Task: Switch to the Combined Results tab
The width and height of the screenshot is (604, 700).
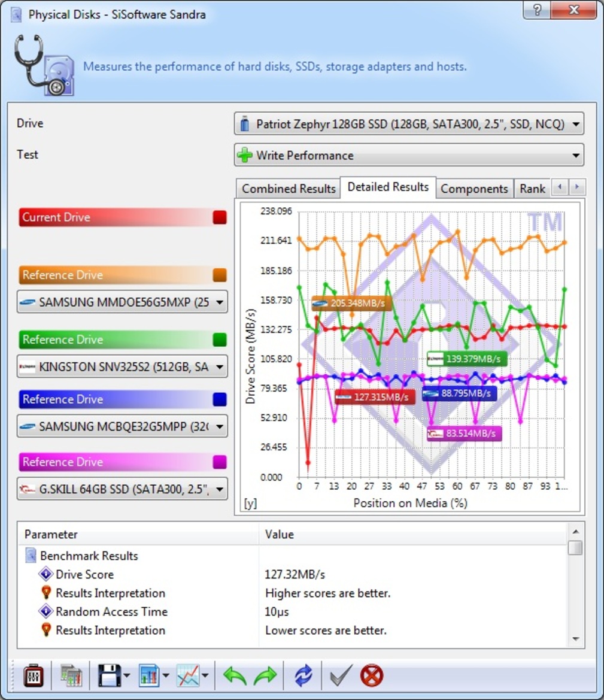Action: 289,189
